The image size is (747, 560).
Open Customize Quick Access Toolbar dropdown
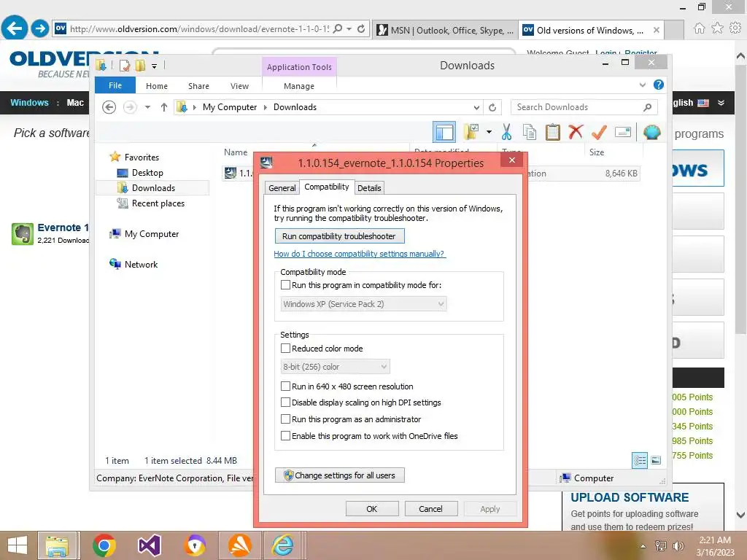(x=155, y=66)
